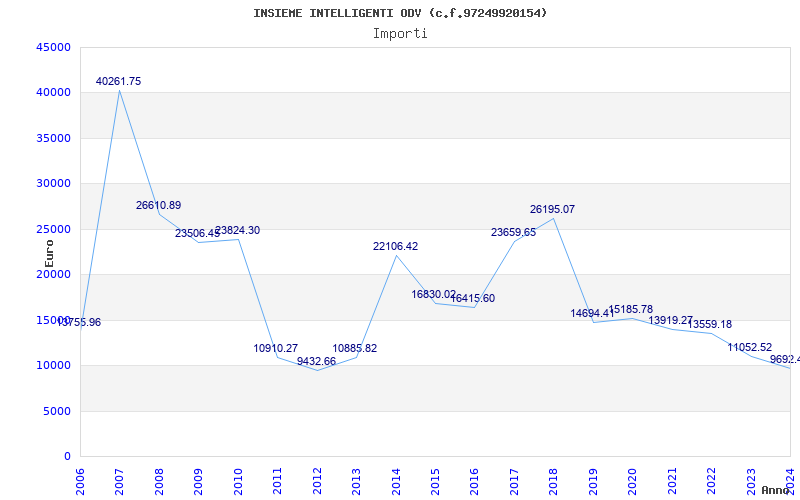Viewport: 800px width, 500px height.
Task: Click the 2014 year label
Action: tap(395, 481)
